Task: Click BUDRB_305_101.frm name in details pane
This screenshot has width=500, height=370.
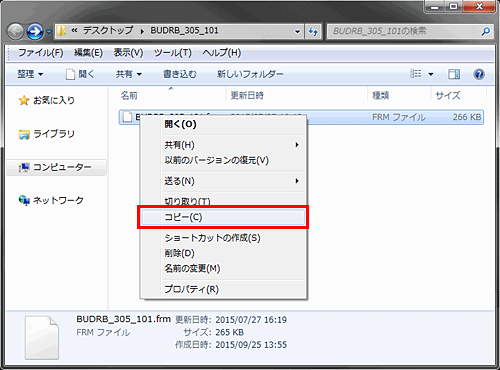Action: 123,319
